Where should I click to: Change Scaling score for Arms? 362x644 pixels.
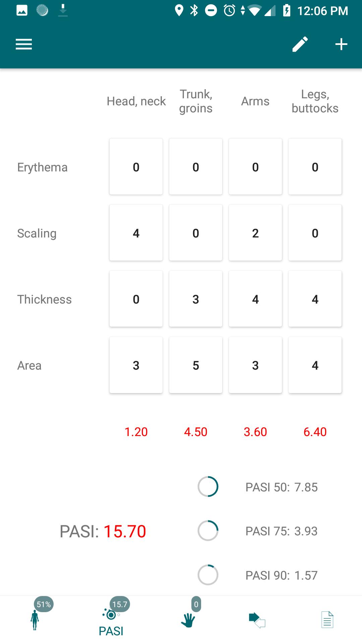[255, 233]
